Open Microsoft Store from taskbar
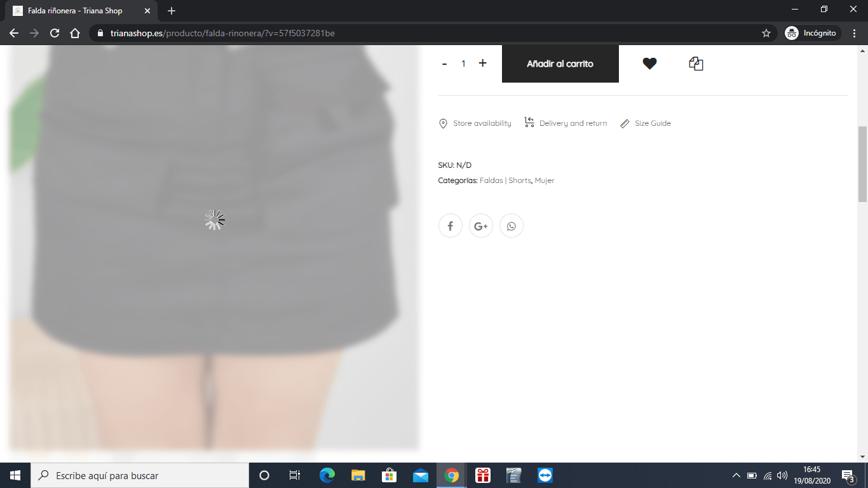868x488 pixels. coord(389,475)
